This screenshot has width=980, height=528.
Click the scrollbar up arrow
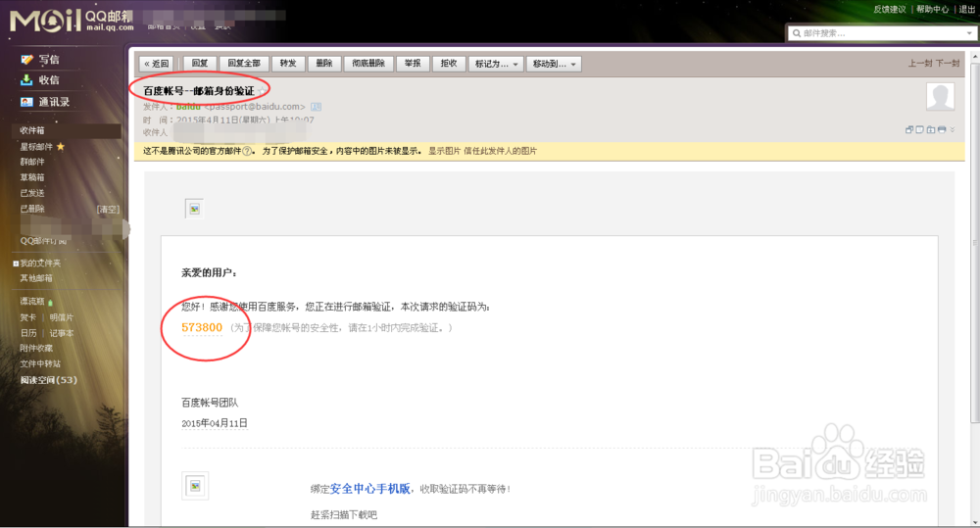[x=975, y=57]
